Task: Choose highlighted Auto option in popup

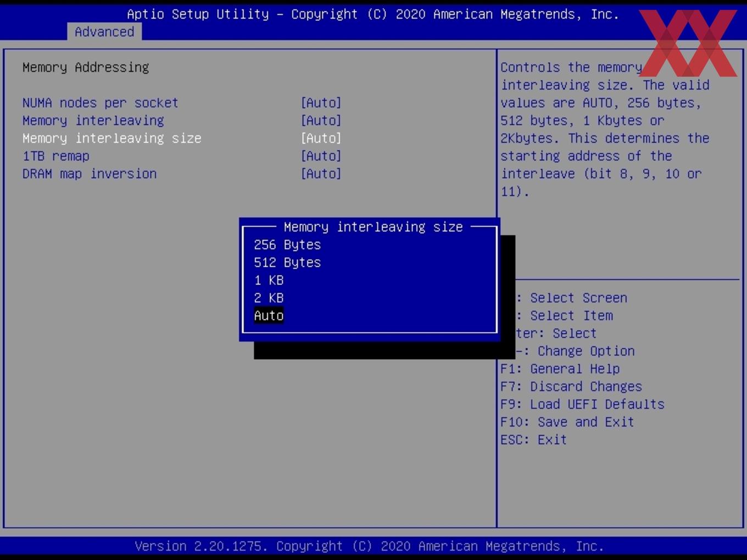Action: [269, 316]
